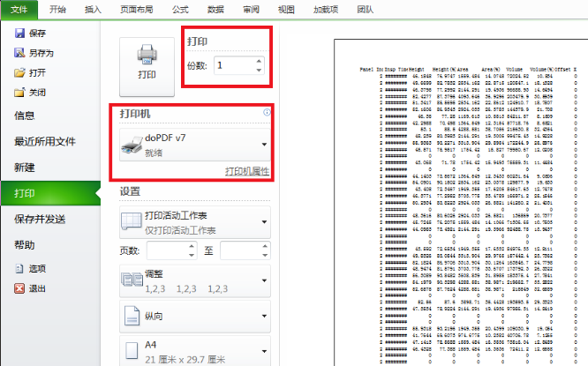Viewport: 588px width, 366px height.
Task: Click the portrait page icon
Action: [x=132, y=316]
